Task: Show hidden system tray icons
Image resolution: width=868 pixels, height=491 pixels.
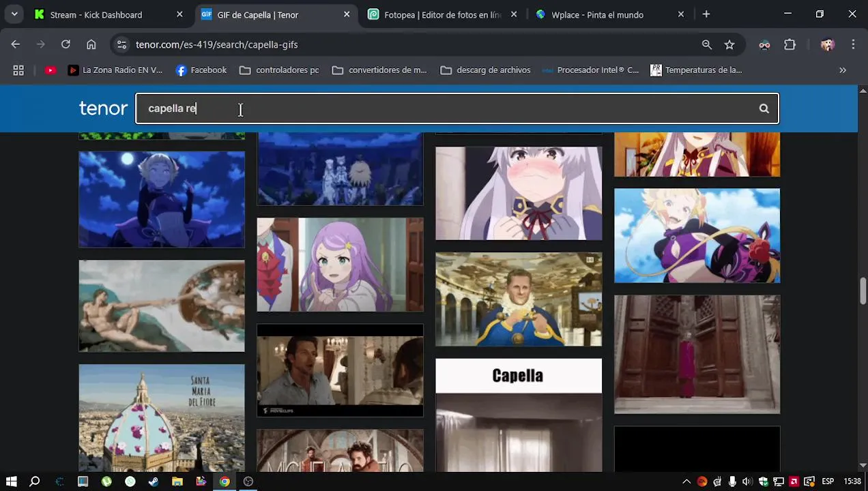Action: pyautogui.click(x=686, y=481)
